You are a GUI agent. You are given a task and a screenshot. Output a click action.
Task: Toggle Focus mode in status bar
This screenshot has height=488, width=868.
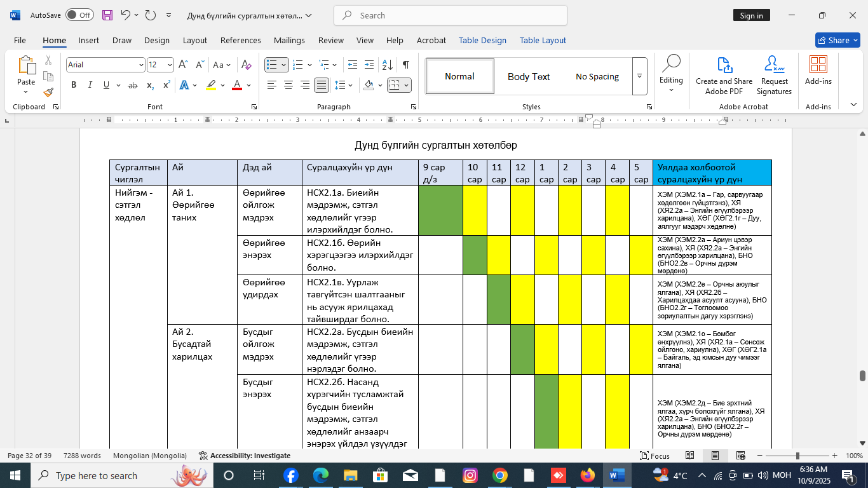tap(655, 456)
